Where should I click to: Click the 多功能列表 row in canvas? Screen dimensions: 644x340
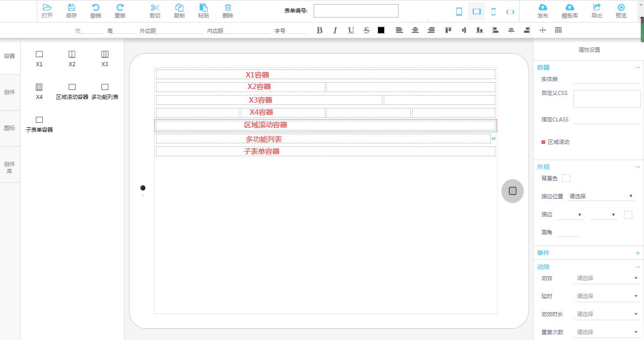coord(323,139)
